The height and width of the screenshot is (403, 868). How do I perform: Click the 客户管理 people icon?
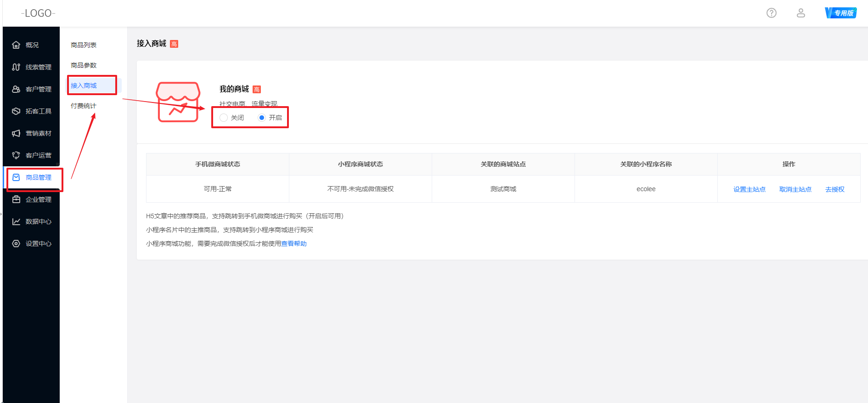16,89
